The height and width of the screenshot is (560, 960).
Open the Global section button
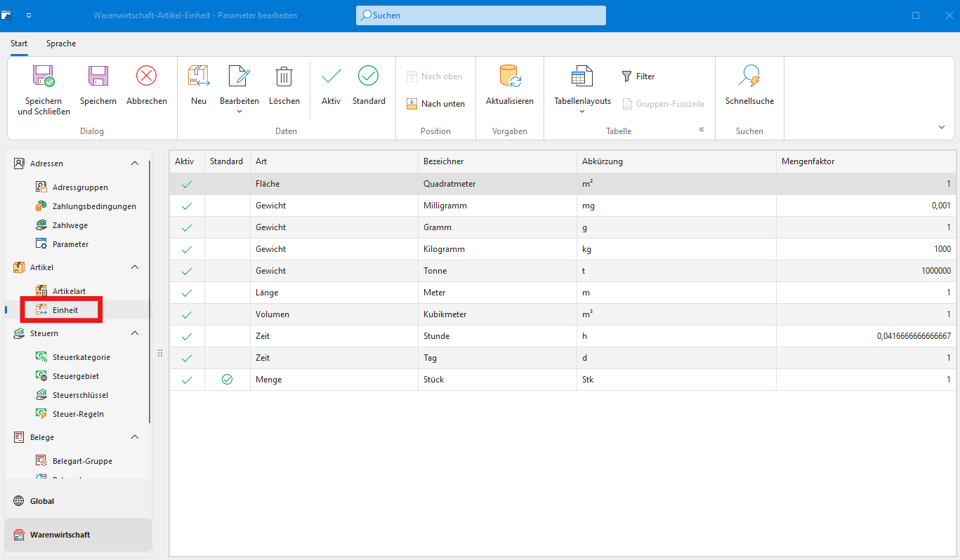click(x=42, y=501)
